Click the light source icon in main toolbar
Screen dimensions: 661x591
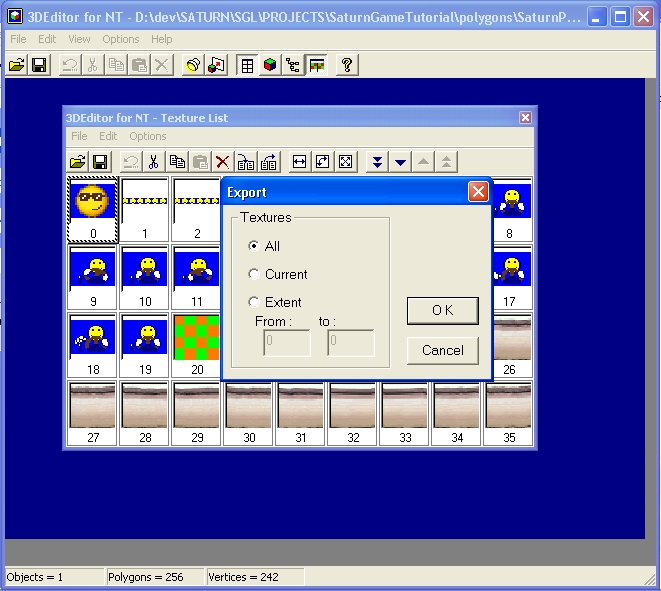click(x=193, y=65)
